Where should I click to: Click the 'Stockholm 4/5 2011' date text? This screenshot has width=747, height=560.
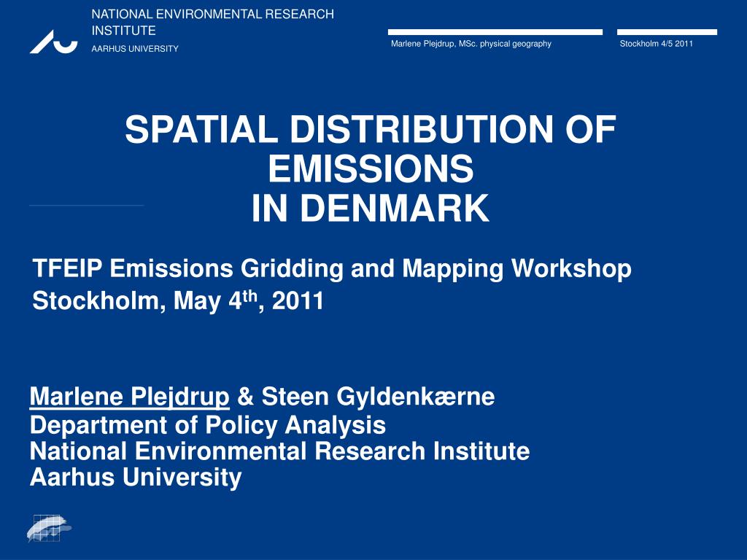point(656,44)
